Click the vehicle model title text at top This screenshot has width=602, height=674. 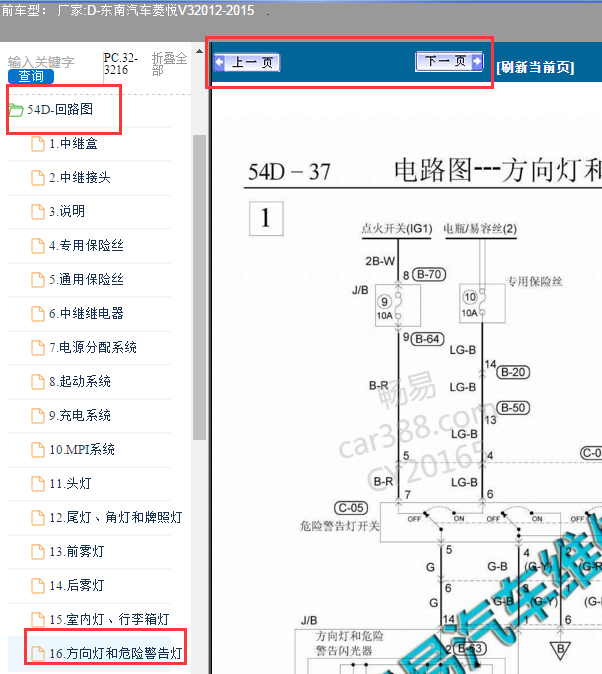(x=128, y=10)
